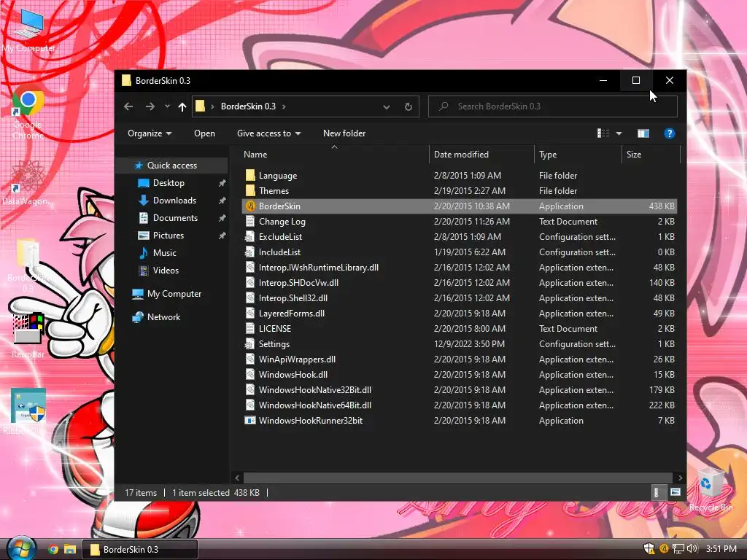747x560 pixels.
Task: Open Help with the question mark icon
Action: (670, 133)
